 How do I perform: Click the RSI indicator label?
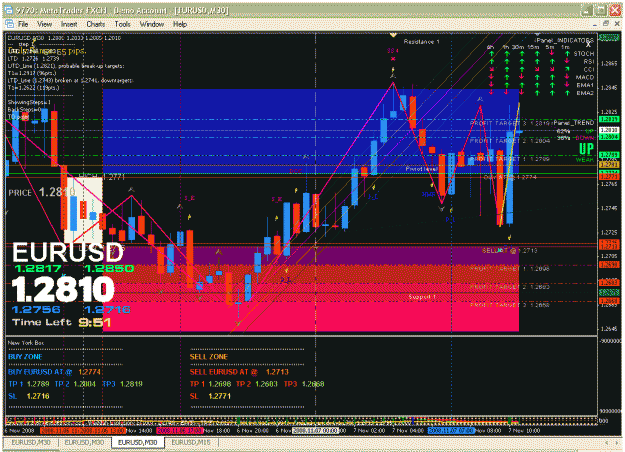coord(588,61)
